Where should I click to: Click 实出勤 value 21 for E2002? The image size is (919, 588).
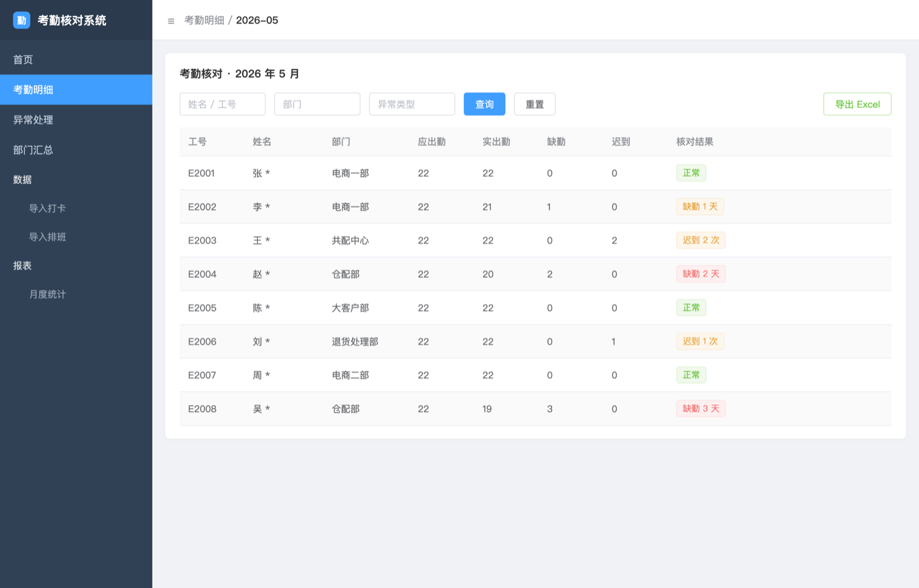tap(487, 207)
